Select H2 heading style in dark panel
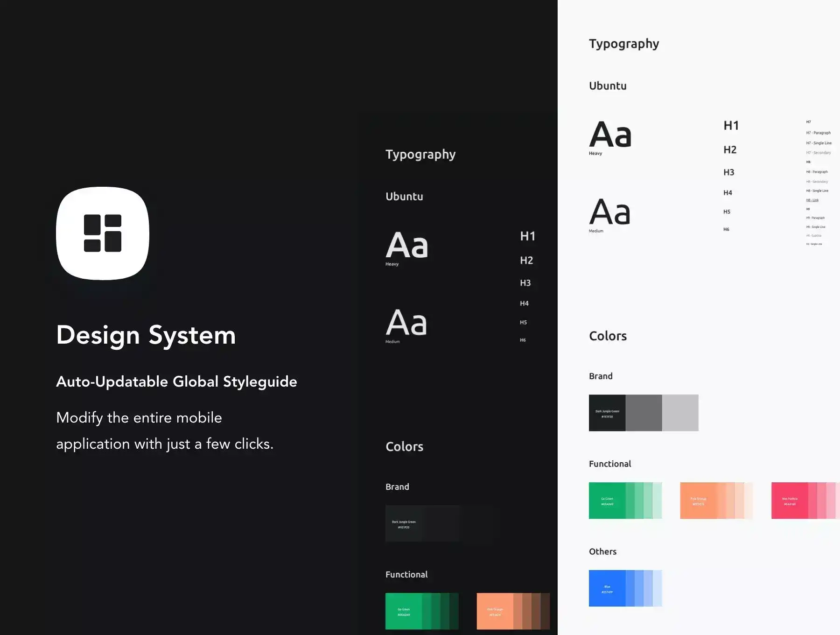This screenshot has height=635, width=840. click(x=526, y=261)
